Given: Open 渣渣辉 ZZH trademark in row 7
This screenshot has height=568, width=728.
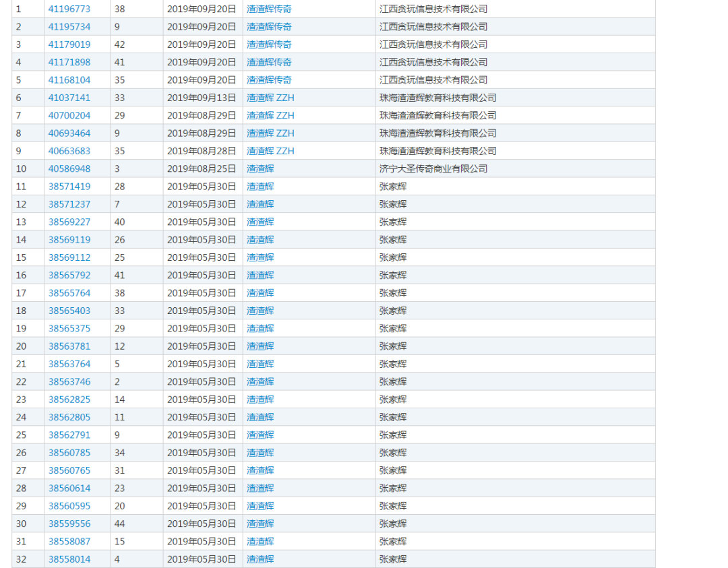Looking at the screenshot, I should [x=270, y=115].
